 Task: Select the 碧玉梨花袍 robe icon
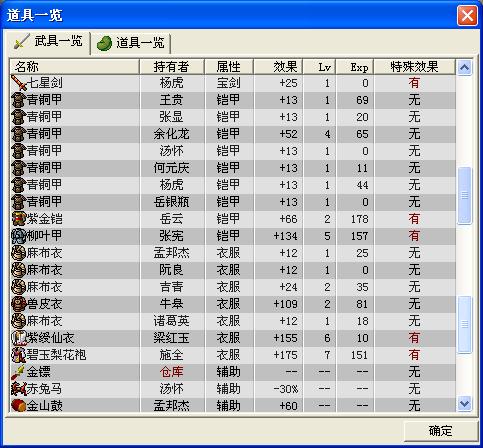tap(19, 355)
